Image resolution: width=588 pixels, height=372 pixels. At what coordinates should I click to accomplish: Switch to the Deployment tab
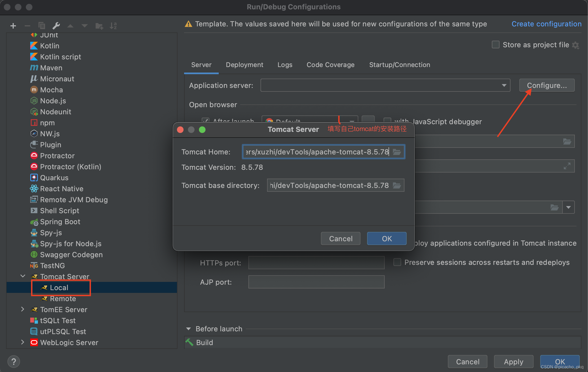click(x=244, y=65)
